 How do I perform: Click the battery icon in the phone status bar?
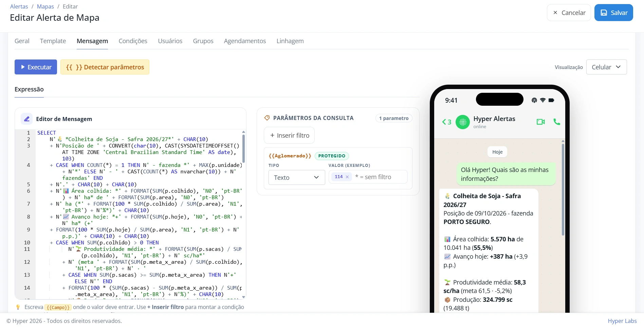551,100
